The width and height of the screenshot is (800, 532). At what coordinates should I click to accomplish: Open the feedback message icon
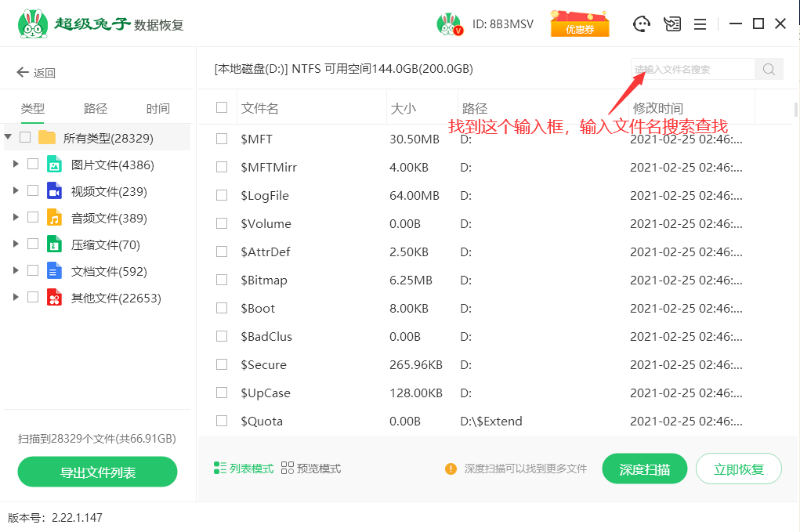tap(671, 24)
